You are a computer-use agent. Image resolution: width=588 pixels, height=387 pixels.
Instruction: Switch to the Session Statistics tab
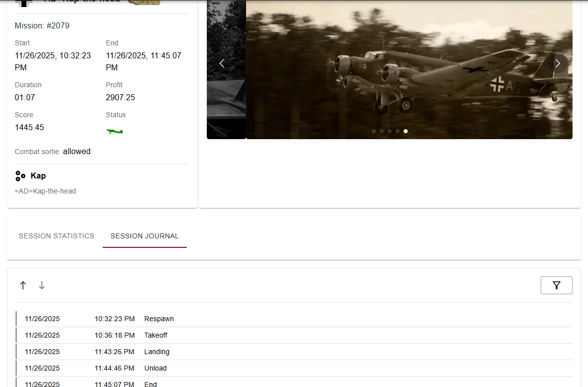click(56, 236)
